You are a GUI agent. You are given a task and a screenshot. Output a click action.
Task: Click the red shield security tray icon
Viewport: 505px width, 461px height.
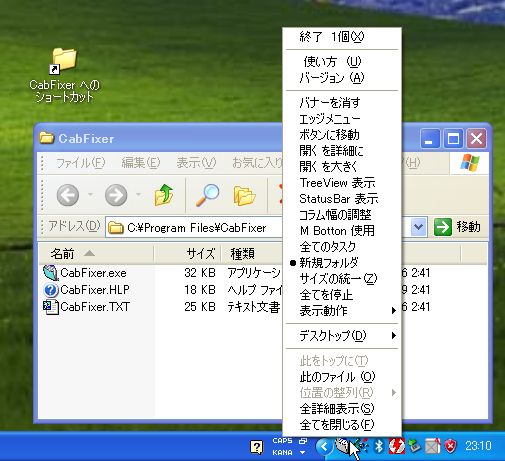click(x=450, y=446)
